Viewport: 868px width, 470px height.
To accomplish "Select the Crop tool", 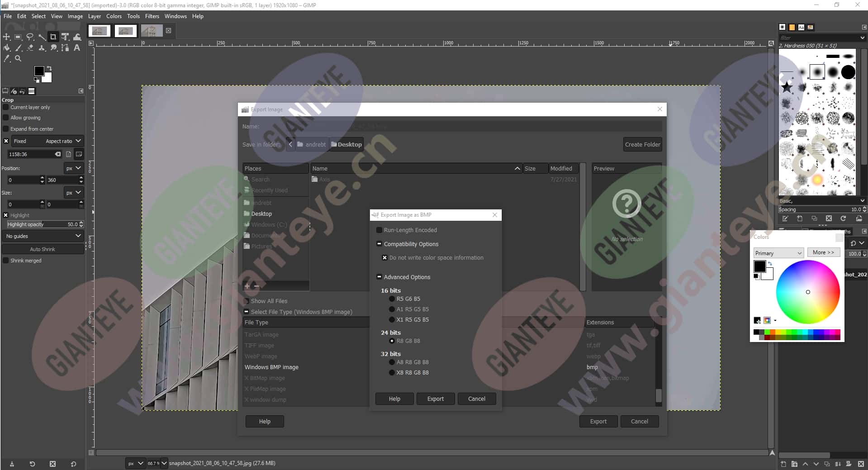I will (53, 37).
